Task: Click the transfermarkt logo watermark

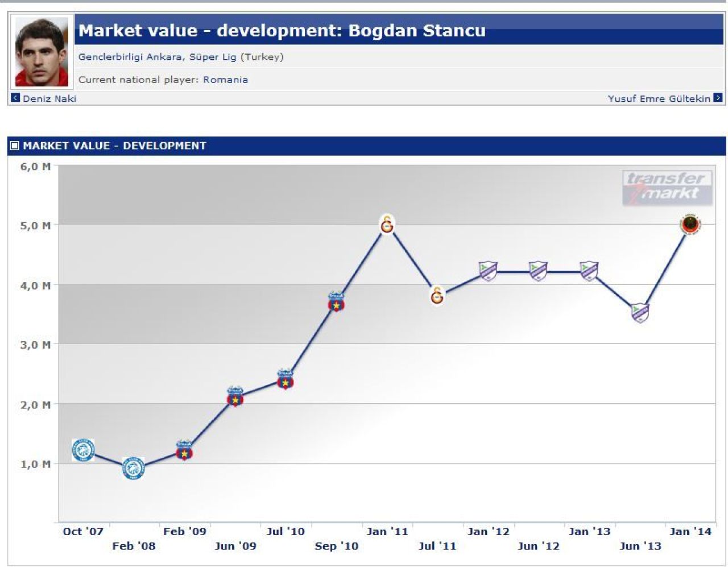Action: click(x=667, y=187)
